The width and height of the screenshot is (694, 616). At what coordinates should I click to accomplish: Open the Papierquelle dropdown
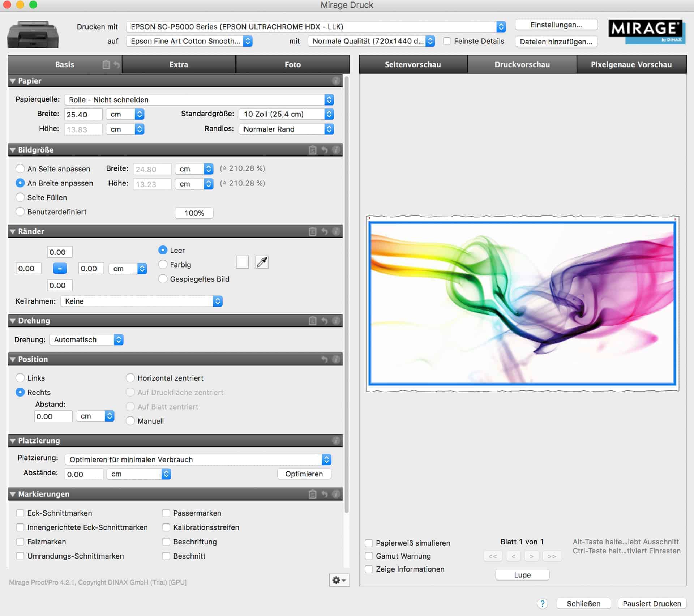coord(199,100)
